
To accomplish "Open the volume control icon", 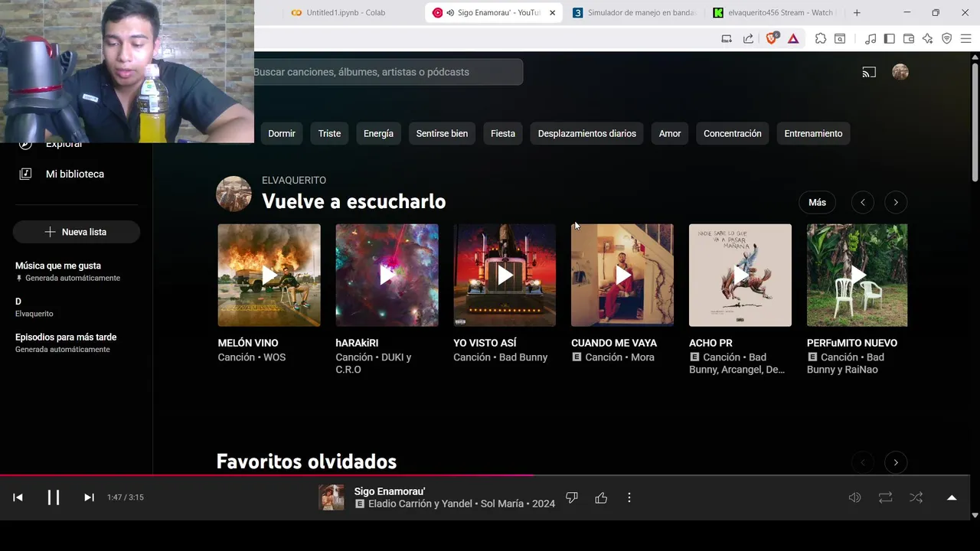I will click(854, 497).
